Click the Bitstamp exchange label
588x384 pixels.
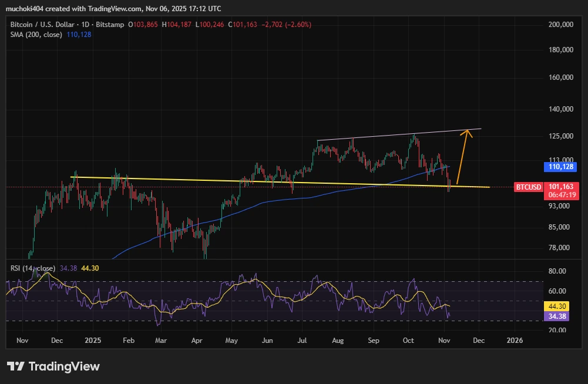pyautogui.click(x=109, y=25)
